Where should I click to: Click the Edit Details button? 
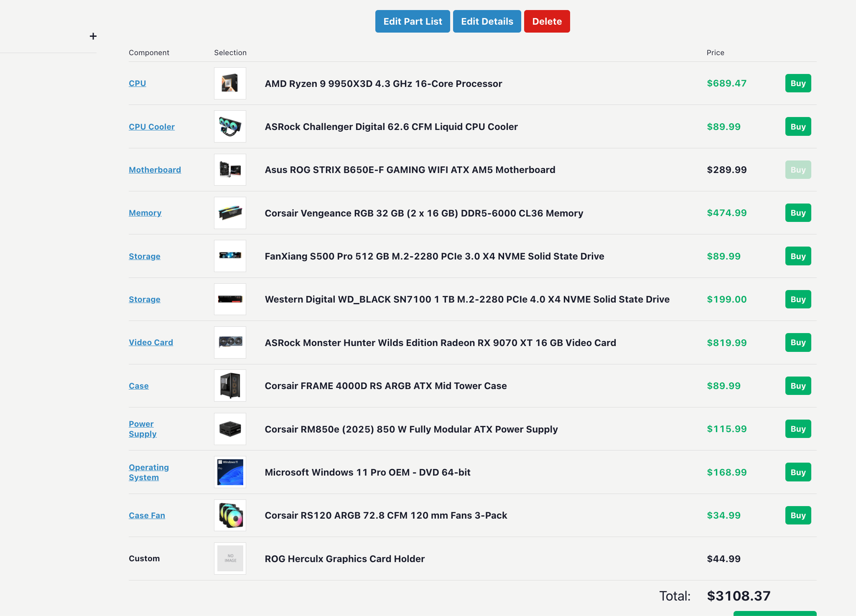(x=487, y=21)
